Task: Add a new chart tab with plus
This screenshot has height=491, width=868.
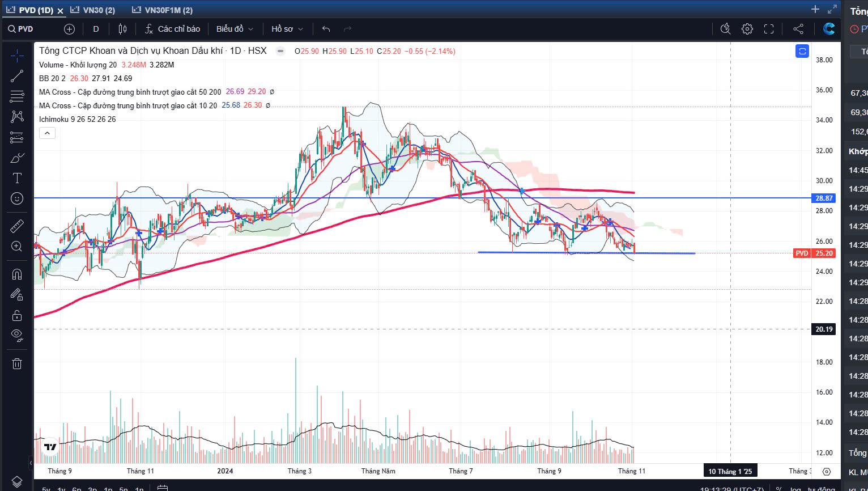Action: click(x=815, y=9)
